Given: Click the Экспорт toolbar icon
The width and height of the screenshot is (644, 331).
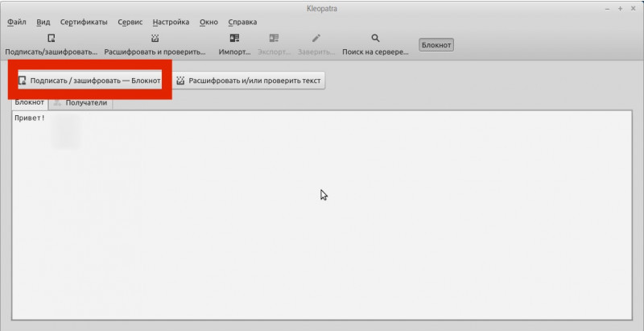Looking at the screenshot, I should [274, 38].
